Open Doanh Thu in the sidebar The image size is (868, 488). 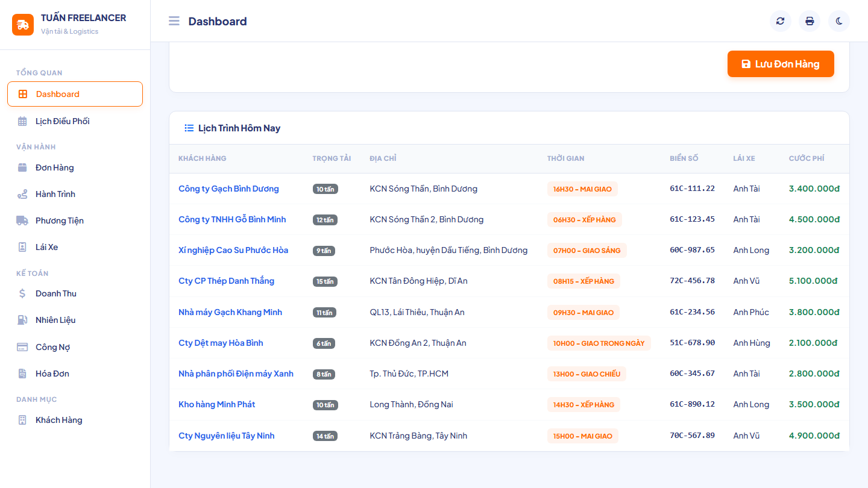click(75, 293)
